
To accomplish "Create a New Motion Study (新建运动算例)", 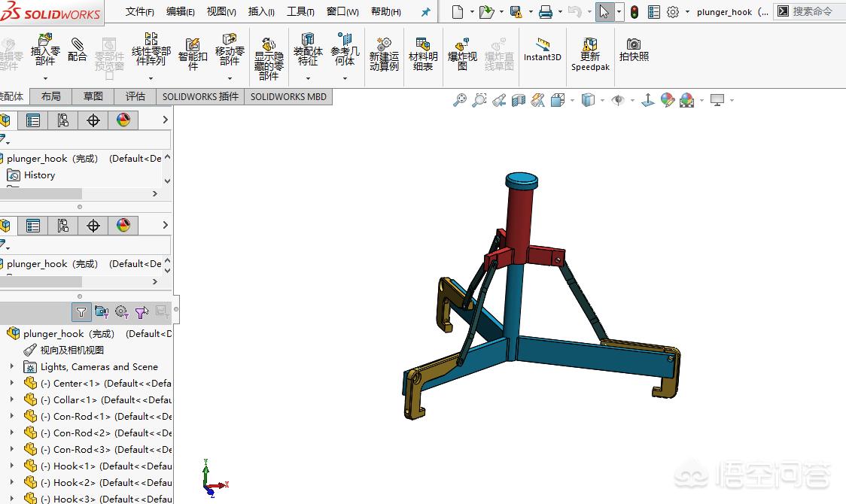I will pyautogui.click(x=384, y=54).
